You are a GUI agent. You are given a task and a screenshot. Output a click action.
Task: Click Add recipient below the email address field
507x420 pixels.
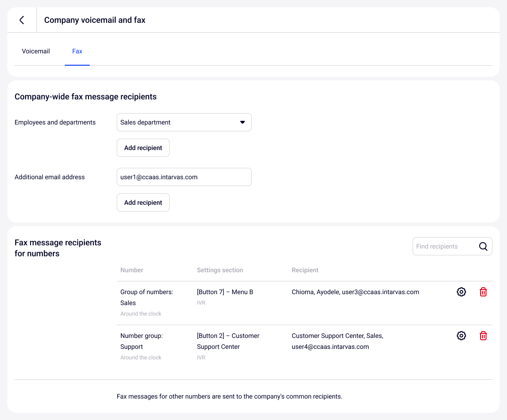(x=143, y=202)
